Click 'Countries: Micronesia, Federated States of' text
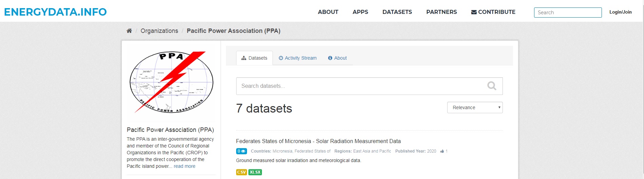 pyautogui.click(x=290, y=151)
